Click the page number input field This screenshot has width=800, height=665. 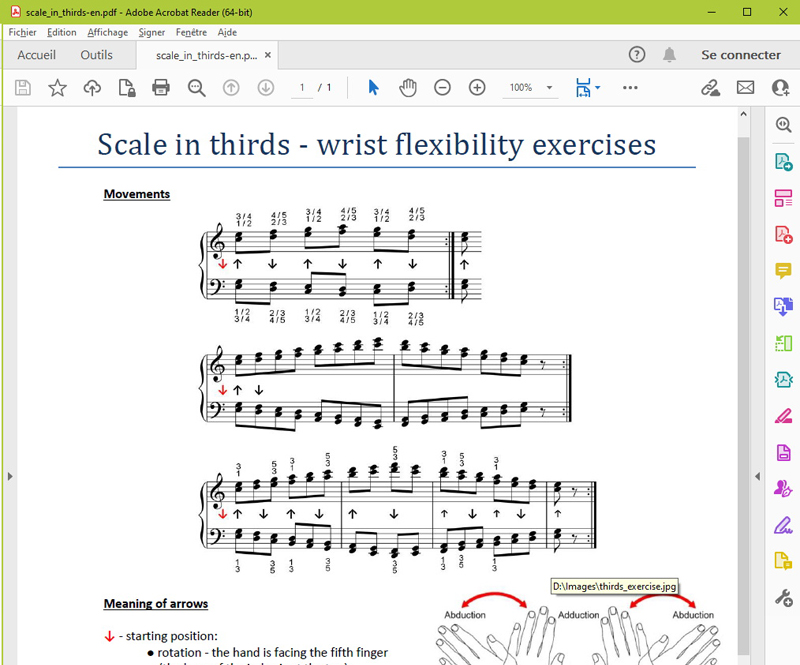302,88
